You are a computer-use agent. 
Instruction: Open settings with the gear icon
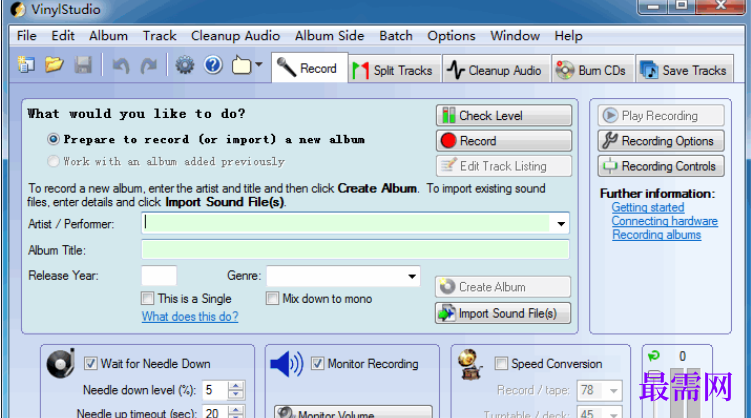click(184, 65)
